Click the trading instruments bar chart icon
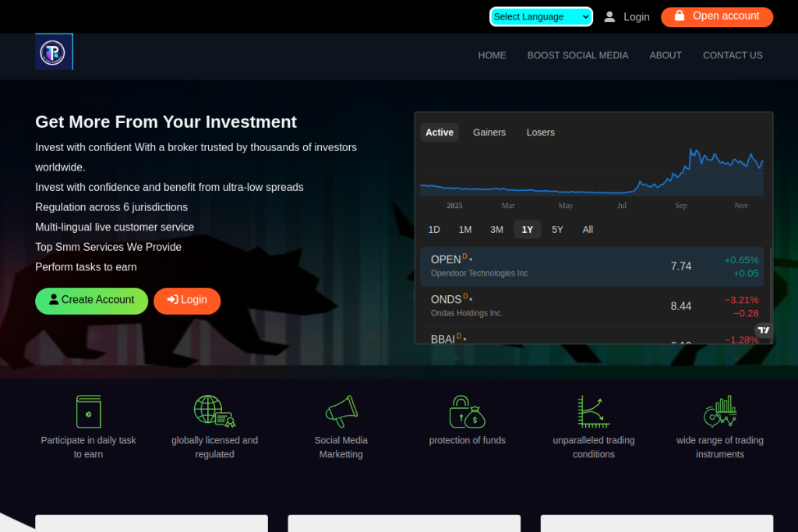Viewport: 798px width, 532px height. tap(719, 411)
